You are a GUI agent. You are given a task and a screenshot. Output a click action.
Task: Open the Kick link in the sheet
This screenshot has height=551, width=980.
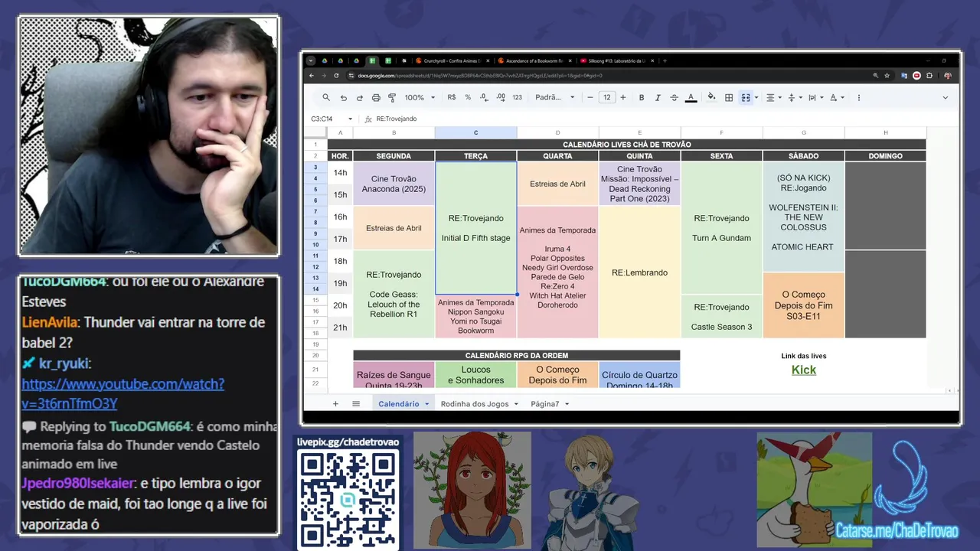click(x=804, y=370)
